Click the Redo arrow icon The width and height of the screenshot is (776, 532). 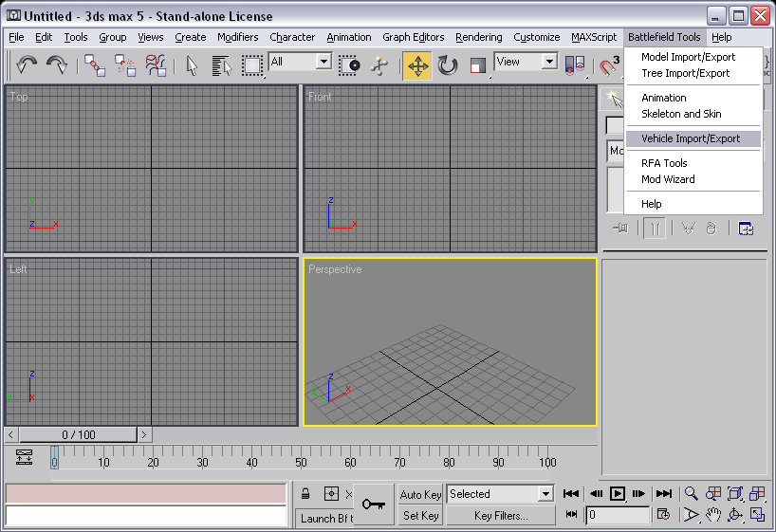tap(57, 65)
